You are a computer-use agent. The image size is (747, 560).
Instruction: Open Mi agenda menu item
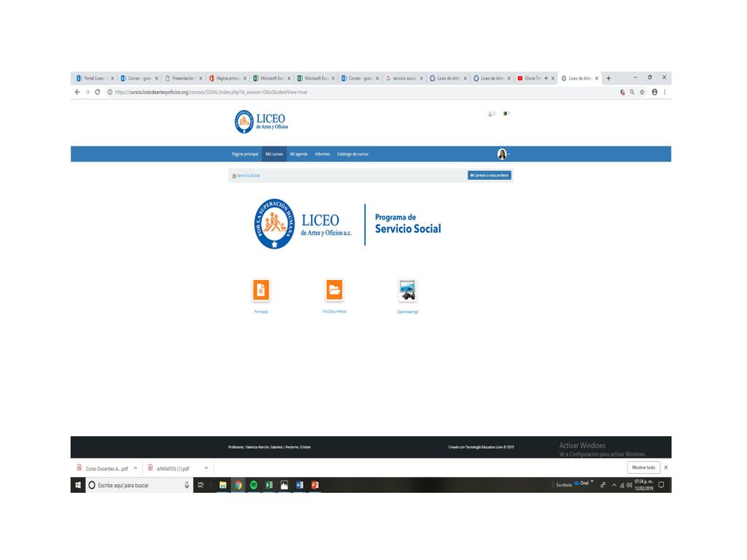coord(298,155)
